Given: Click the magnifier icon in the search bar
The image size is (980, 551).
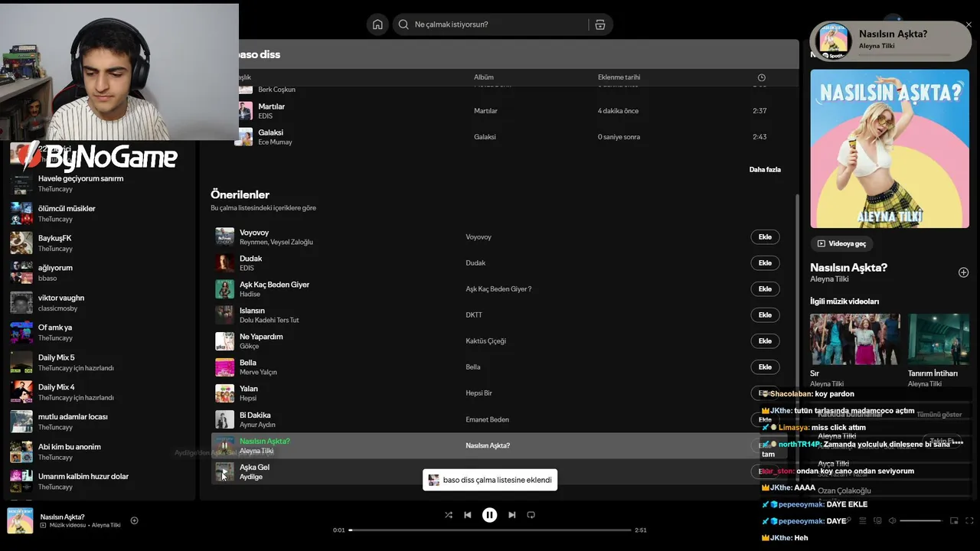Looking at the screenshot, I should (x=403, y=24).
